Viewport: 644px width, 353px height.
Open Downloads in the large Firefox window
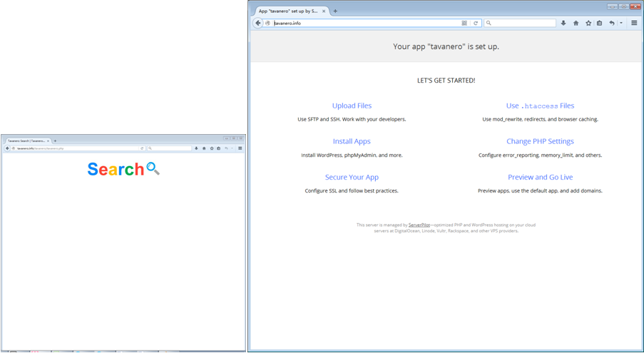(563, 23)
